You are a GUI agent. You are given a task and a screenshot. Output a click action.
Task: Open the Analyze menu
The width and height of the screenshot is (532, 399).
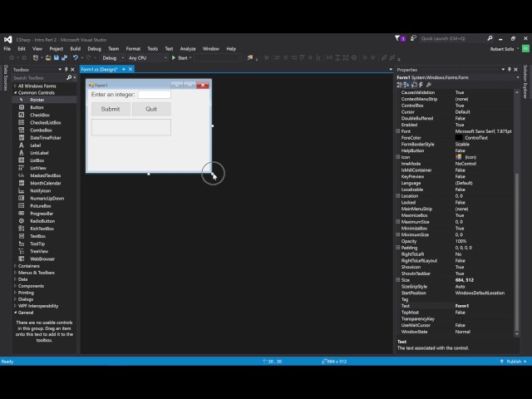click(188, 49)
